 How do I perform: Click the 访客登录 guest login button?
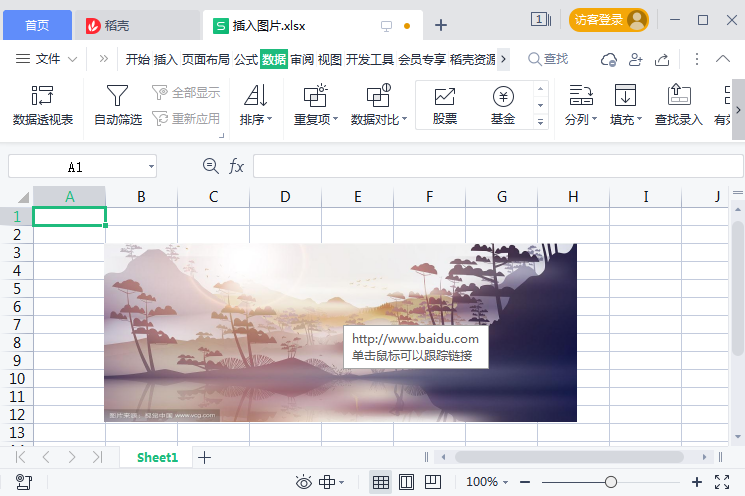(x=609, y=20)
